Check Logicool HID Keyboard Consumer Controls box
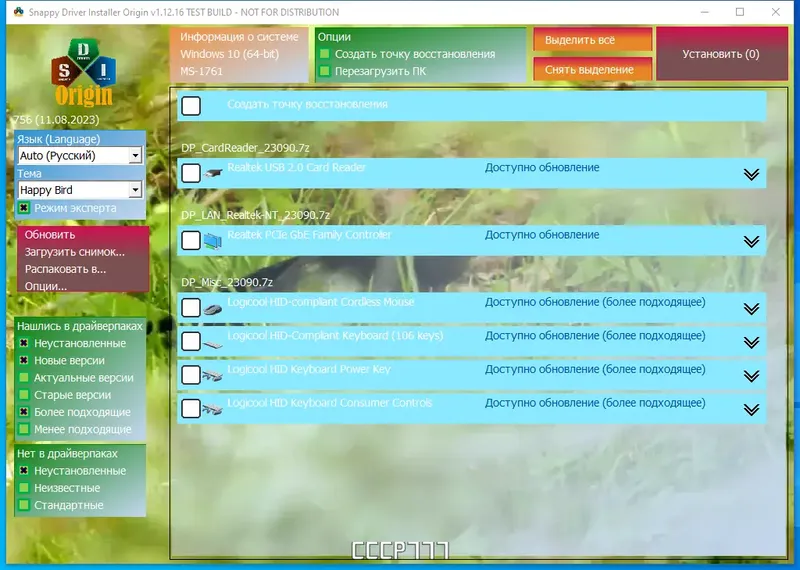Screen dimensions: 800x570 191,409
